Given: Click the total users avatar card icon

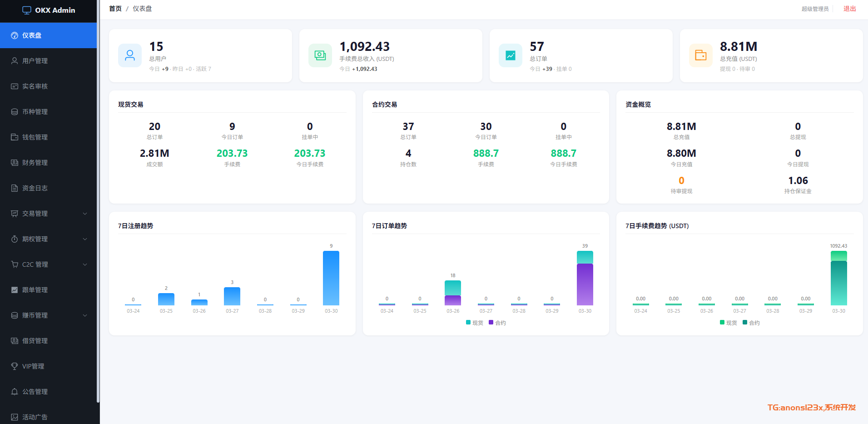Looking at the screenshot, I should 130,55.
